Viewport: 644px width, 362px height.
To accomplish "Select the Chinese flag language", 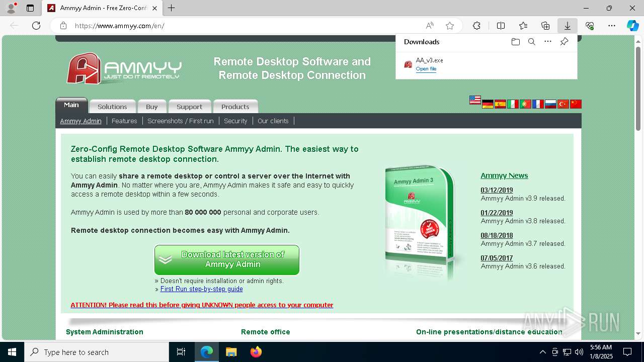I will tap(576, 104).
